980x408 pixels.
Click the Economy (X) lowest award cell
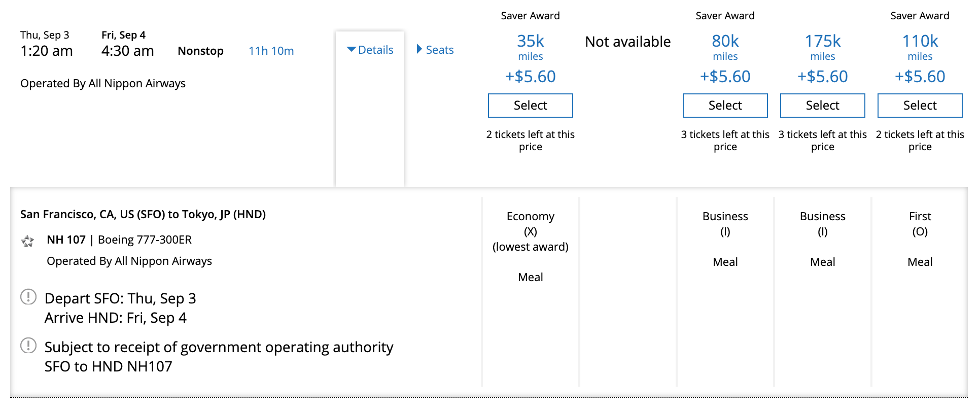point(530,231)
